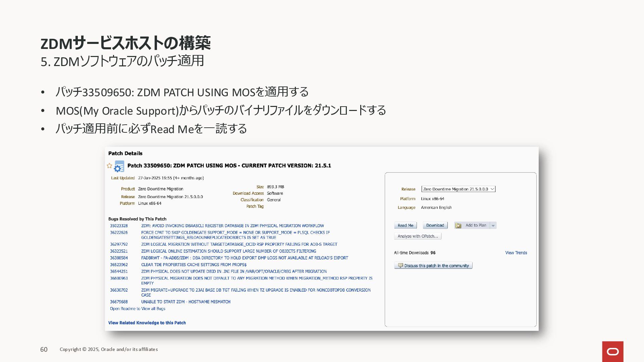Open the Release dropdown Zero Downtime Migration 21.5.0.0.0

pyautogui.click(x=458, y=189)
